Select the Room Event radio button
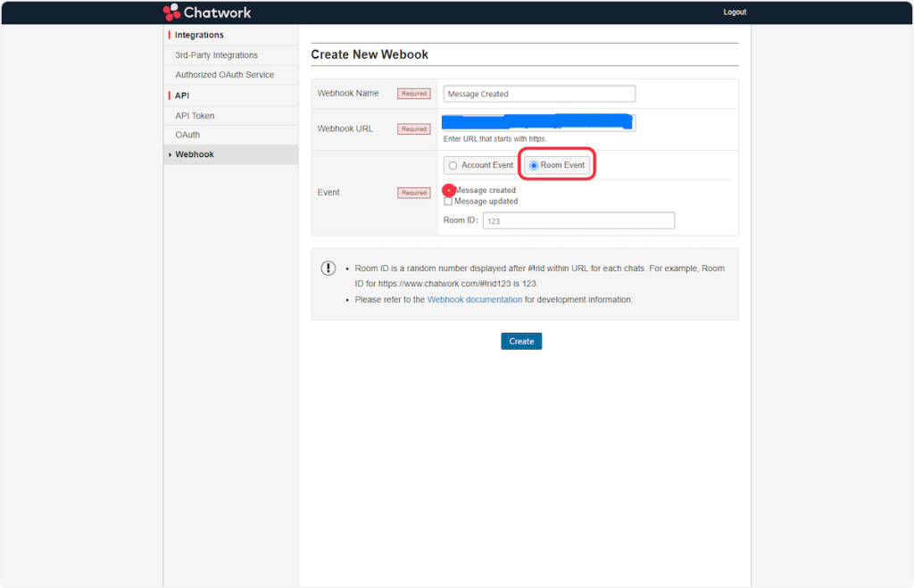Screen dimensions: 914x588 (534, 166)
